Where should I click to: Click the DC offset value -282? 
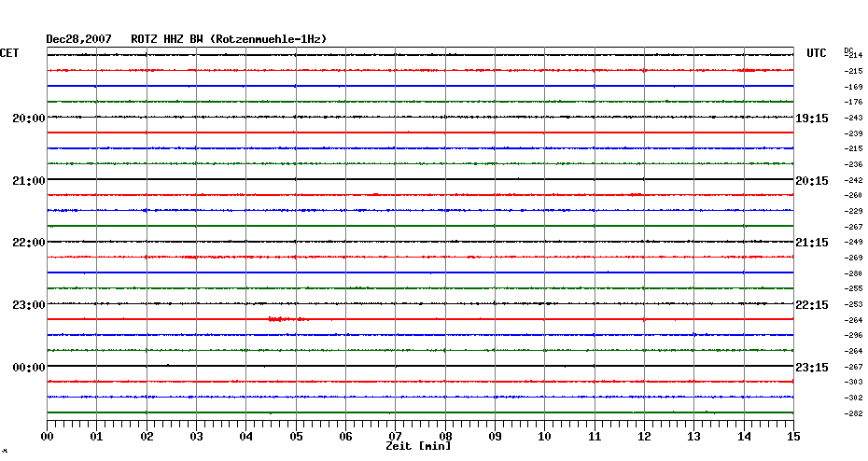(853, 413)
